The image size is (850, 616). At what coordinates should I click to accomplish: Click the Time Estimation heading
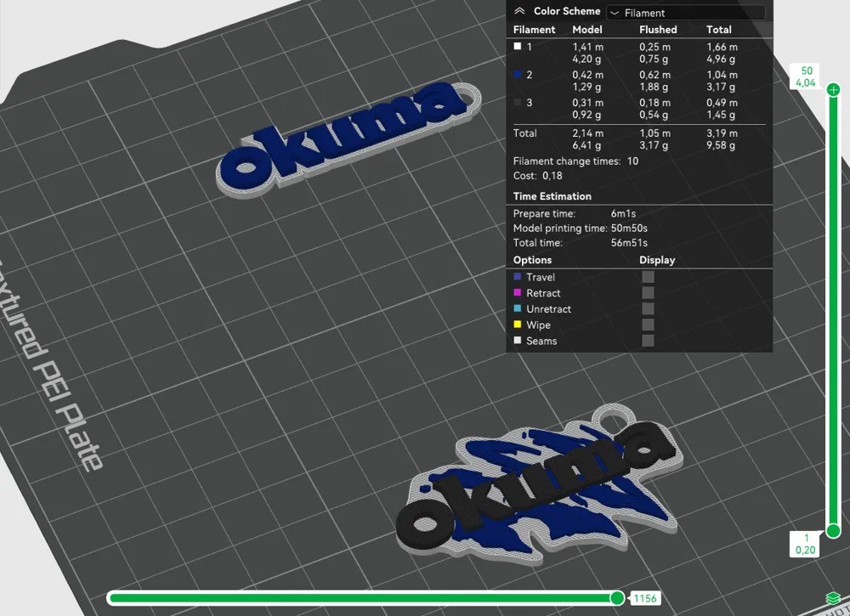tap(552, 196)
